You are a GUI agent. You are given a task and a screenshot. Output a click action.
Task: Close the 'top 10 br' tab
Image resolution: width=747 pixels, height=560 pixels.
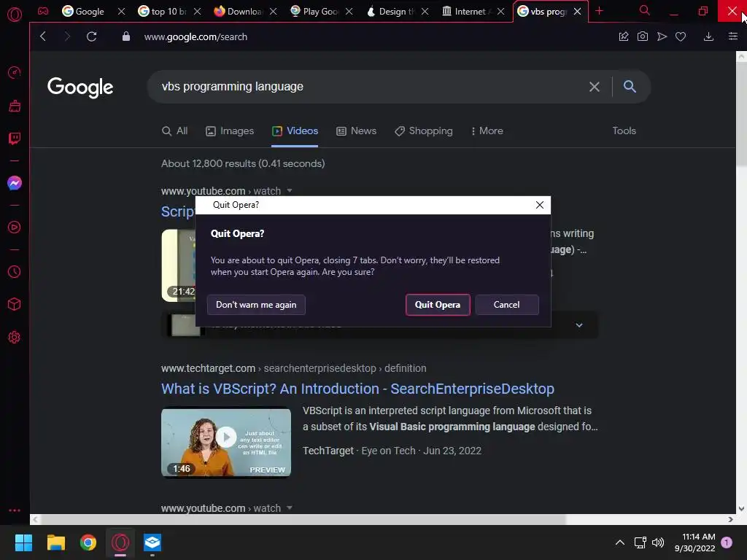coord(197,12)
